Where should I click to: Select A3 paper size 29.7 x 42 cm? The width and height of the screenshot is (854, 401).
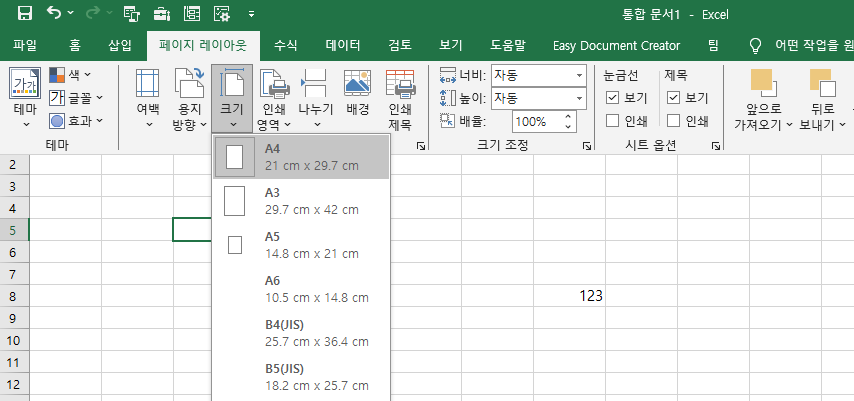tap(301, 201)
